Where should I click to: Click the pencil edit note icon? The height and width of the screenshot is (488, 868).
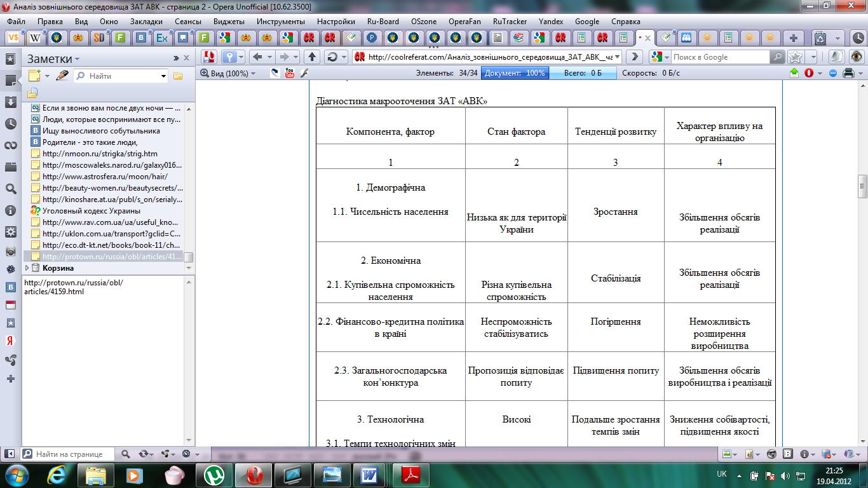62,76
